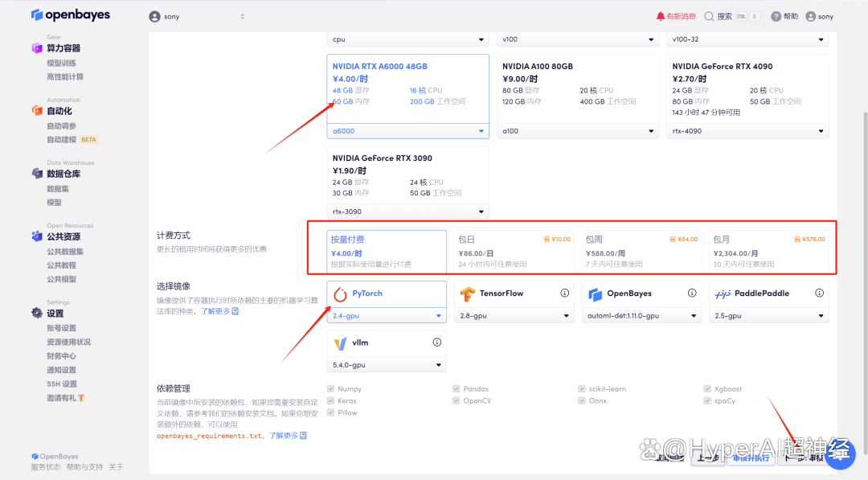Click the 算力容器 sidebar icon
Screen dimensions: 868x480
37,48
